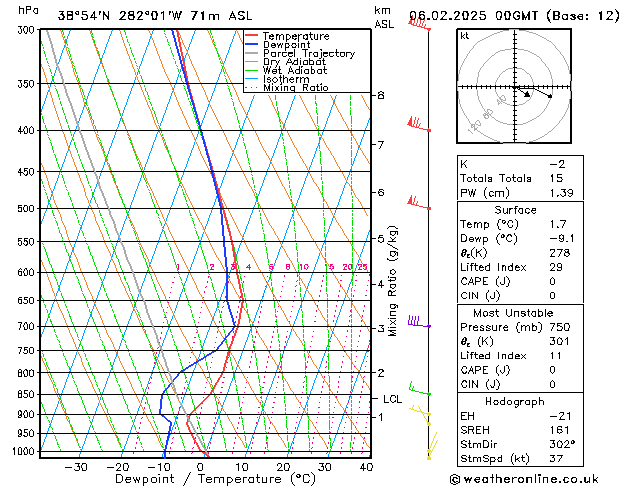Viewport: 629px width, 486px height.
Task: Click the weatheronline.co.uk copyright text
Action: 524,479
